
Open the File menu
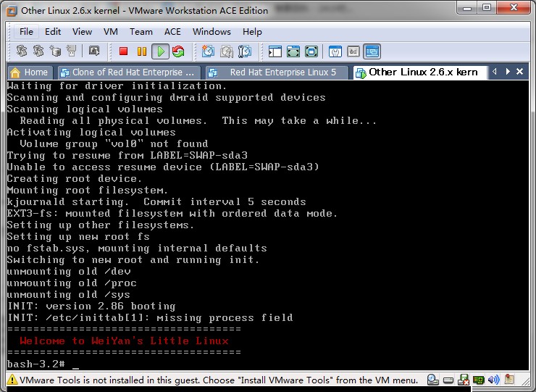[26, 32]
